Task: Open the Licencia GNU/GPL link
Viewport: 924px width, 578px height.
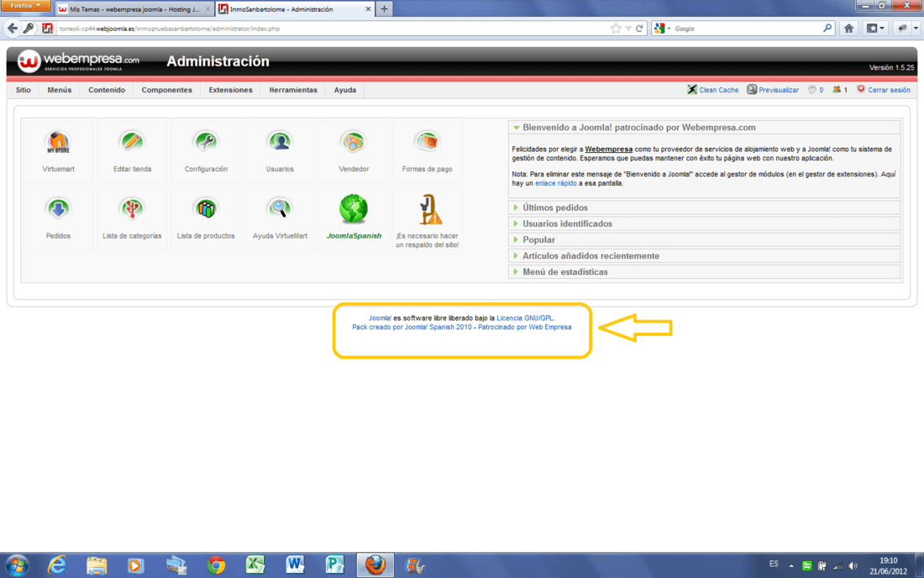Action: point(525,318)
